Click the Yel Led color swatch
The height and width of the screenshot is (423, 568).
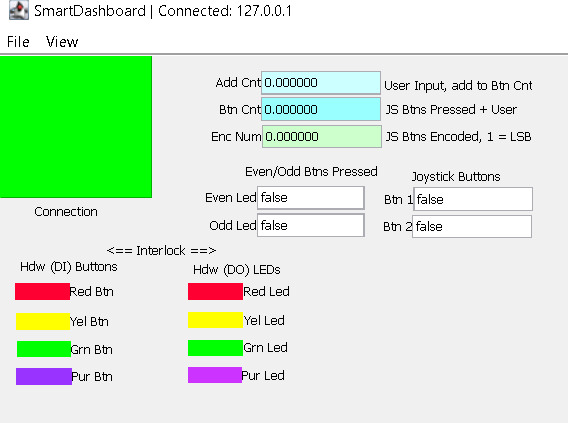point(215,320)
